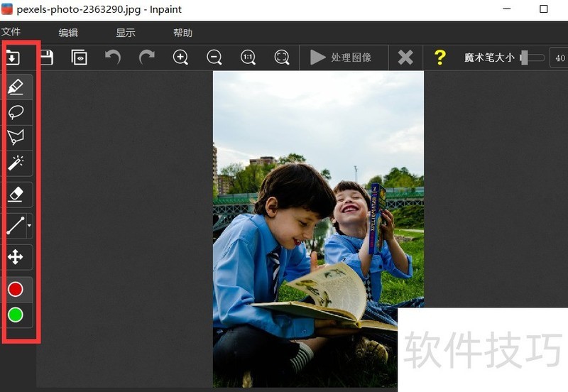
Task: Click the 处理图像 process button
Action: click(x=342, y=58)
